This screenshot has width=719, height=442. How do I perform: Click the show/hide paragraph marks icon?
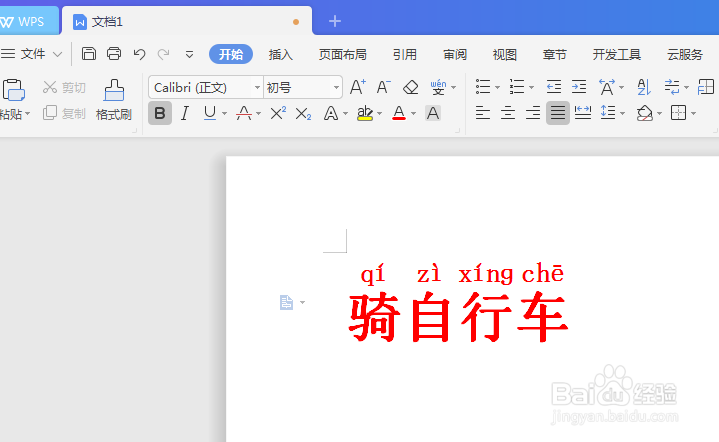[672, 87]
